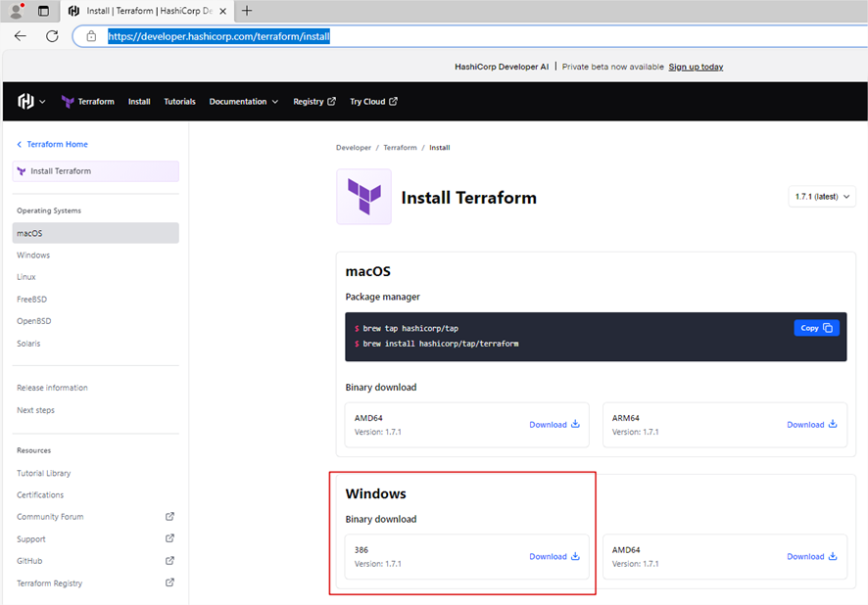Open the Community Forum link
Viewport: 868px width, 605px height.
click(x=50, y=517)
